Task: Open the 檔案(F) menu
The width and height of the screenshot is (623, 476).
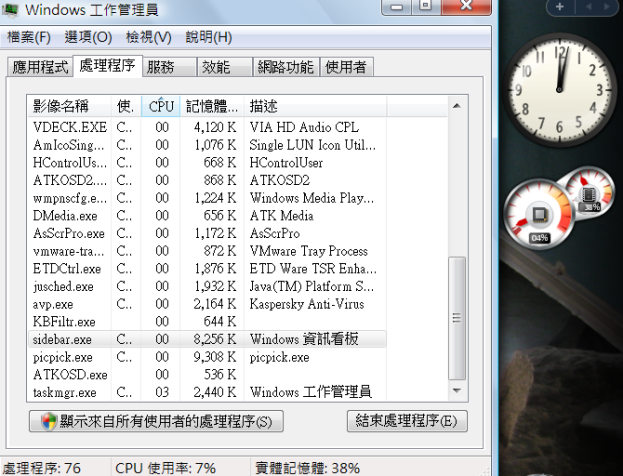Action: coord(29,37)
